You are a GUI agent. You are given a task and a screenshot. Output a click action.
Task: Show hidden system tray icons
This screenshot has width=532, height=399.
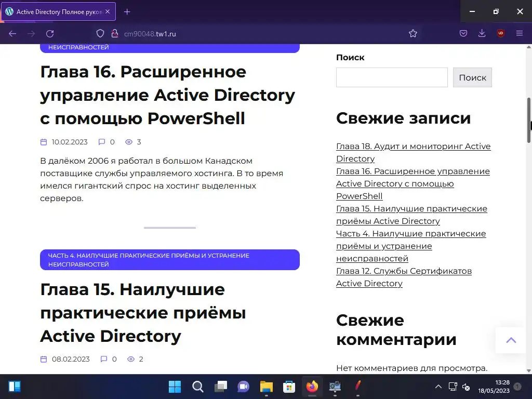438,387
